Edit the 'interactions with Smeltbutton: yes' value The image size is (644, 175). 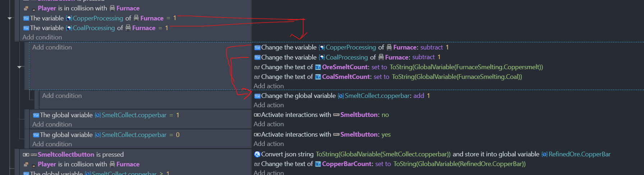tap(386, 134)
